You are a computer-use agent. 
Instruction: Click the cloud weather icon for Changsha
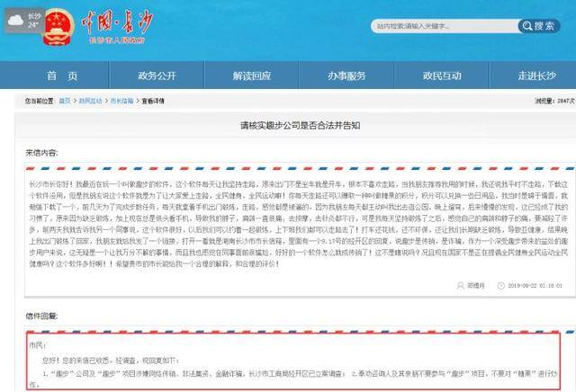coord(15,20)
